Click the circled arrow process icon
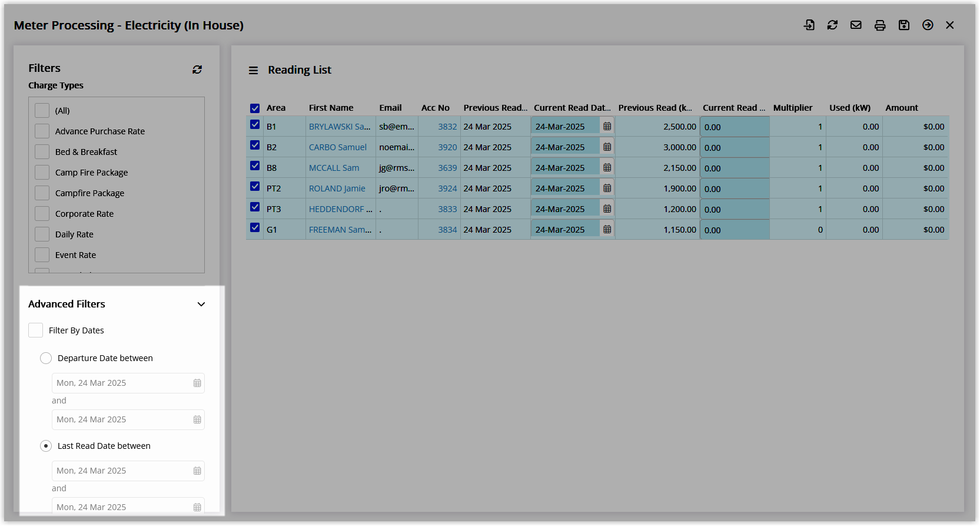Viewport: 980px width, 526px height. pos(928,25)
